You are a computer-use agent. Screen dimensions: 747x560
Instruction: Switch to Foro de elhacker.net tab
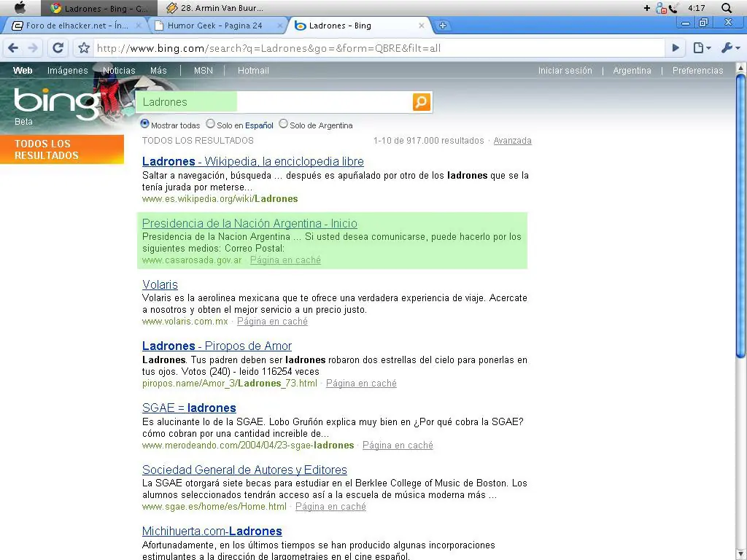coord(76,26)
